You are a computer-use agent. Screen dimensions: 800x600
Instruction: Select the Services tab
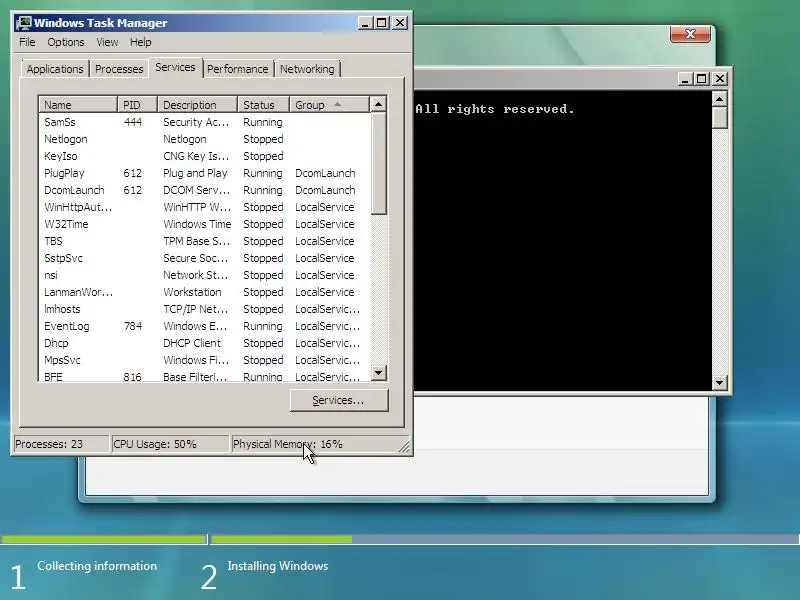point(175,67)
